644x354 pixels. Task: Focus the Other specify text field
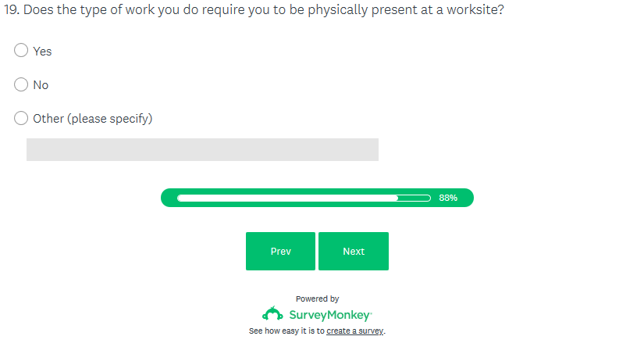click(x=202, y=150)
